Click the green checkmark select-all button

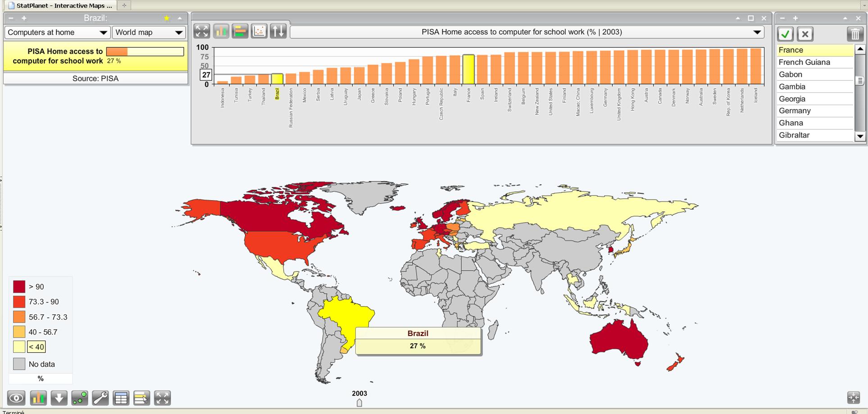click(785, 34)
